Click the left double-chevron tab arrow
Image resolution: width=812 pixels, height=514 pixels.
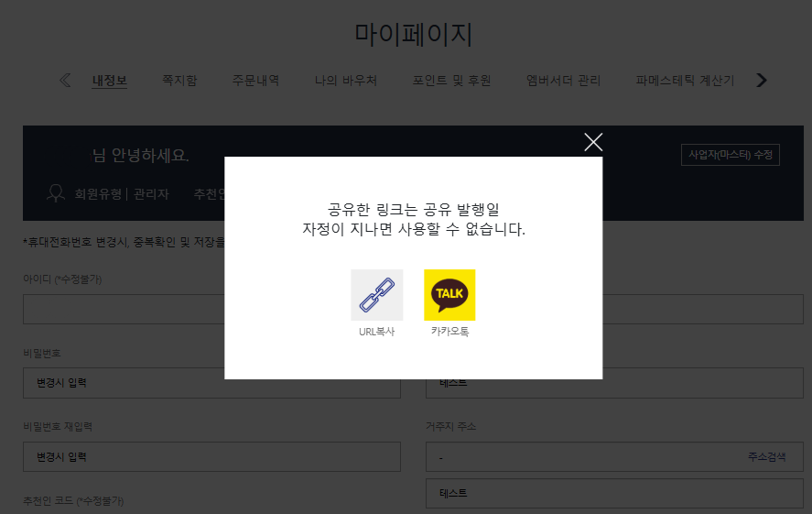[x=65, y=81]
